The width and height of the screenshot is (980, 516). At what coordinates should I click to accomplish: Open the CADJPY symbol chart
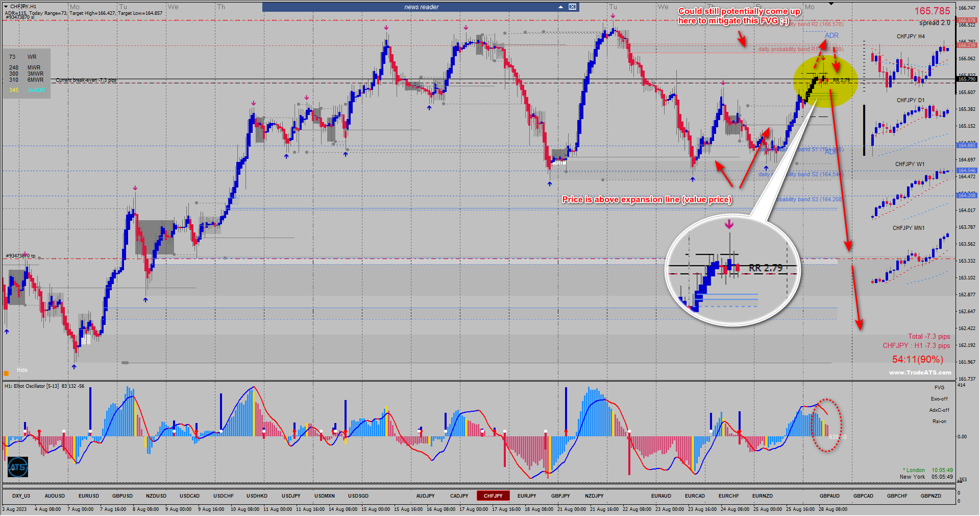tap(459, 496)
